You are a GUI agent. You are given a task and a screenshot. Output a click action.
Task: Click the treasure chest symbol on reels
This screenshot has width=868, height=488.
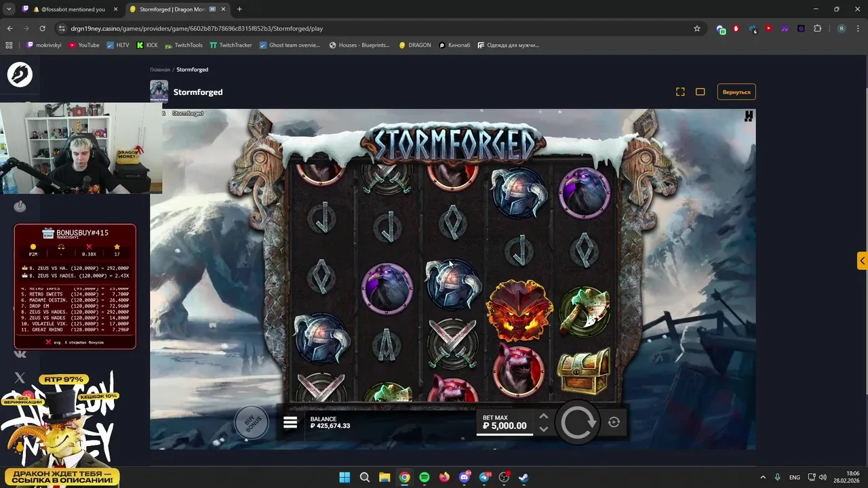pyautogui.click(x=584, y=371)
